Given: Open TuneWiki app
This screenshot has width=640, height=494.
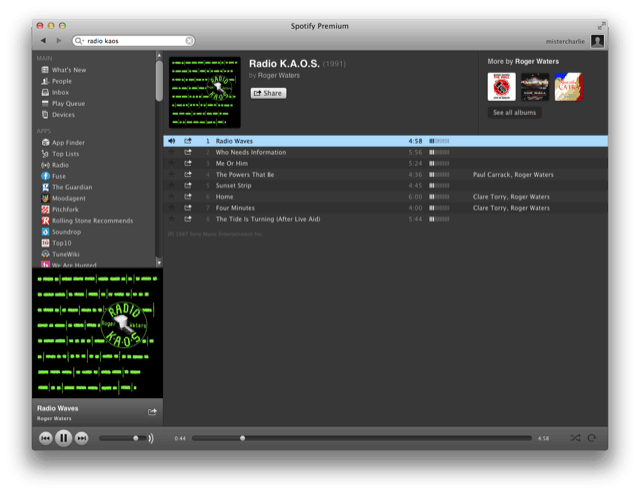Looking at the screenshot, I should point(60,254).
